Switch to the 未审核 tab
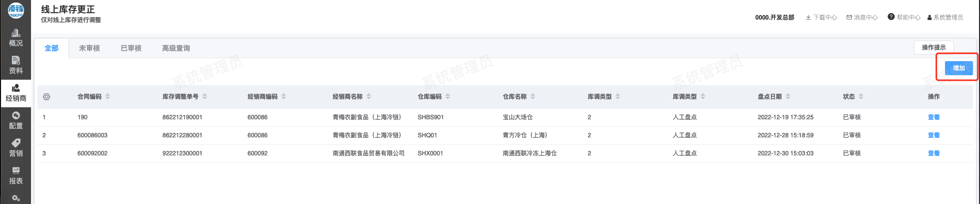 point(90,48)
